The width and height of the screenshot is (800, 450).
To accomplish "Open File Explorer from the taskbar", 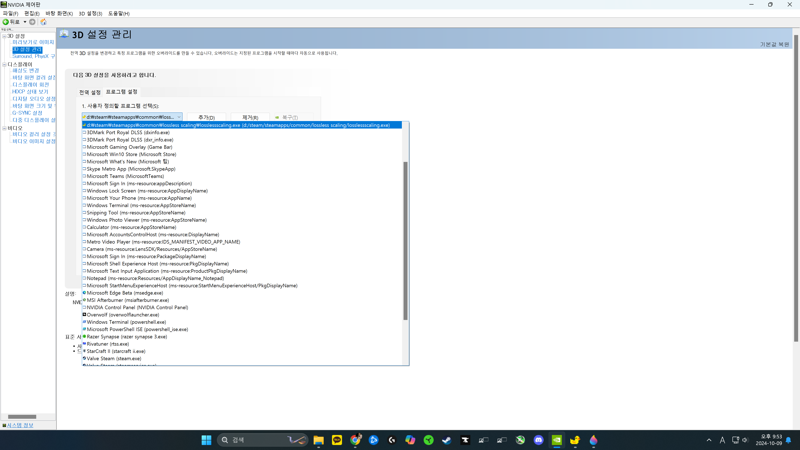I will (318, 440).
